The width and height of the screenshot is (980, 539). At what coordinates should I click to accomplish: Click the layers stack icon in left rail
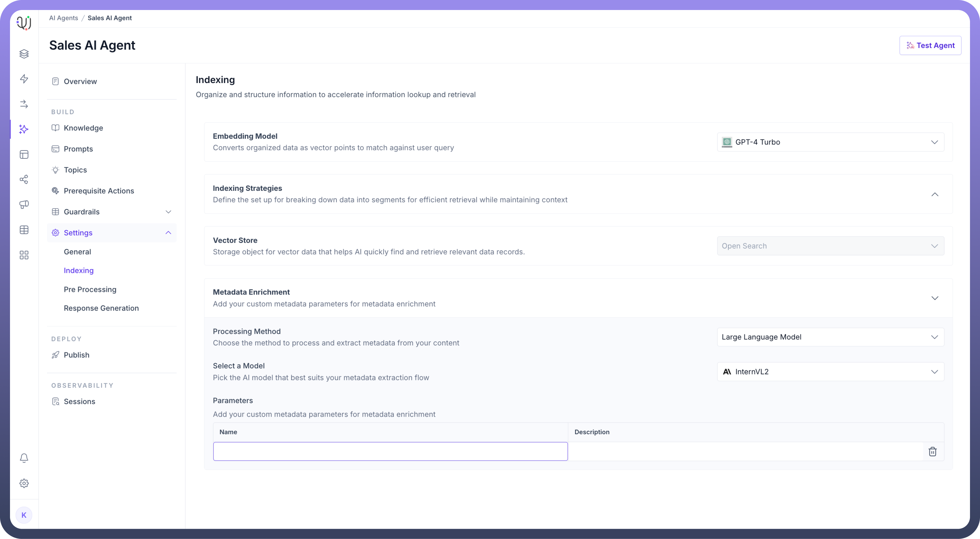coord(24,54)
